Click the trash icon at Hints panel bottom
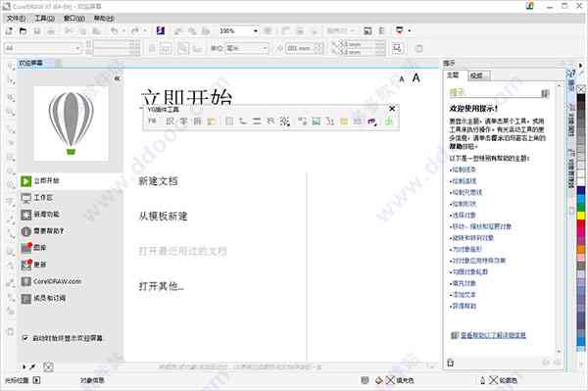The image size is (588, 391). (451, 363)
